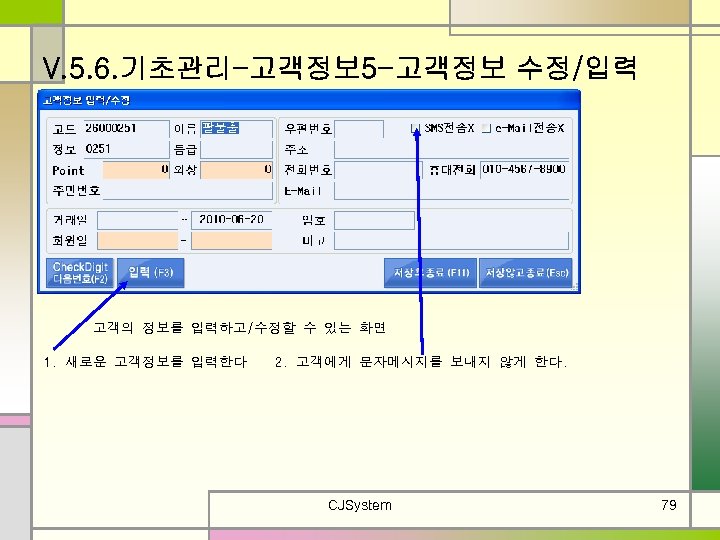Viewport: 720px width, 540px height.
Task: Click the Point value field
Action: coord(136,170)
